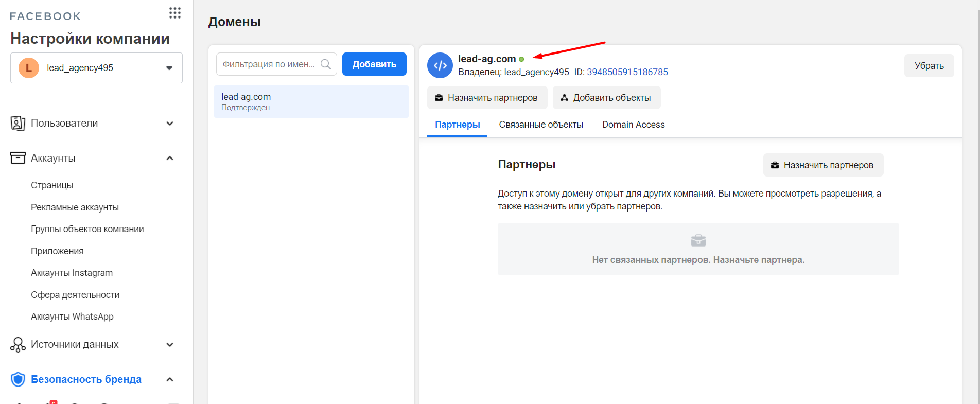Focus the Фильтрация по имени search field
The height and width of the screenshot is (404, 980).
(x=276, y=64)
